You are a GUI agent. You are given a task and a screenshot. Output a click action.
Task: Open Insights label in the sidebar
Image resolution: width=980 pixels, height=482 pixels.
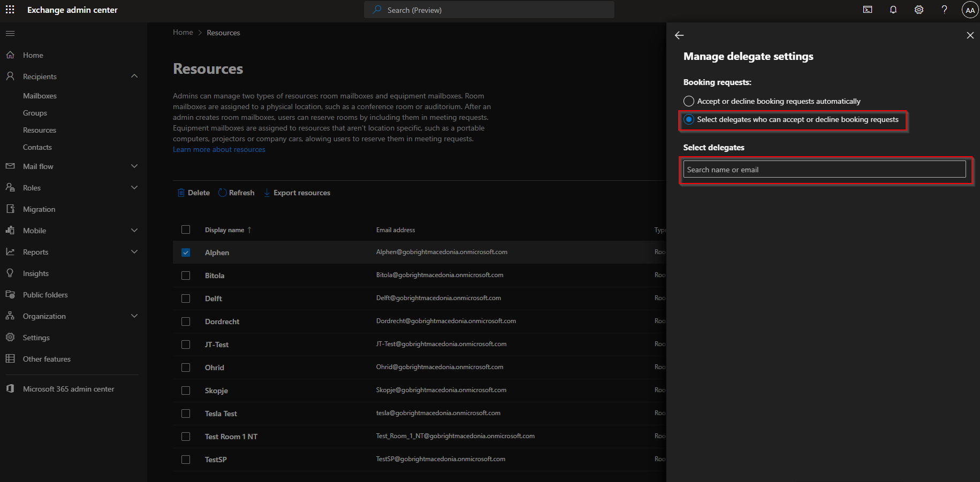click(36, 273)
